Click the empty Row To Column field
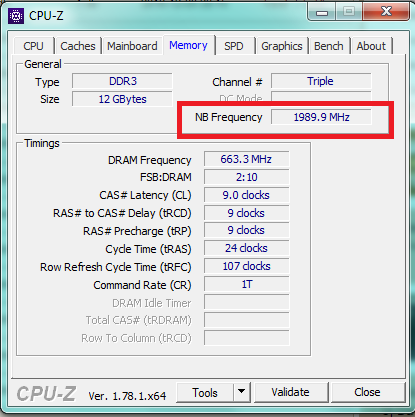Image resolution: width=415 pixels, height=417 pixels. pos(246,338)
